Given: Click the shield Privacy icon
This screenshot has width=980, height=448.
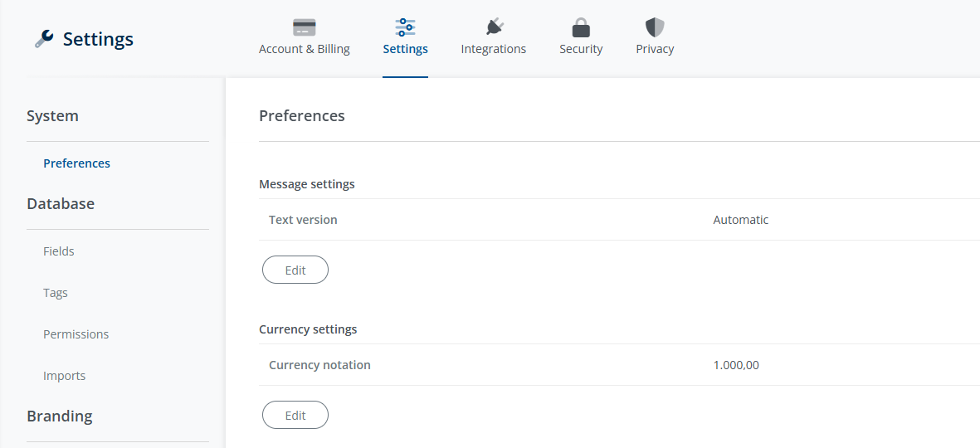Looking at the screenshot, I should pos(655,27).
